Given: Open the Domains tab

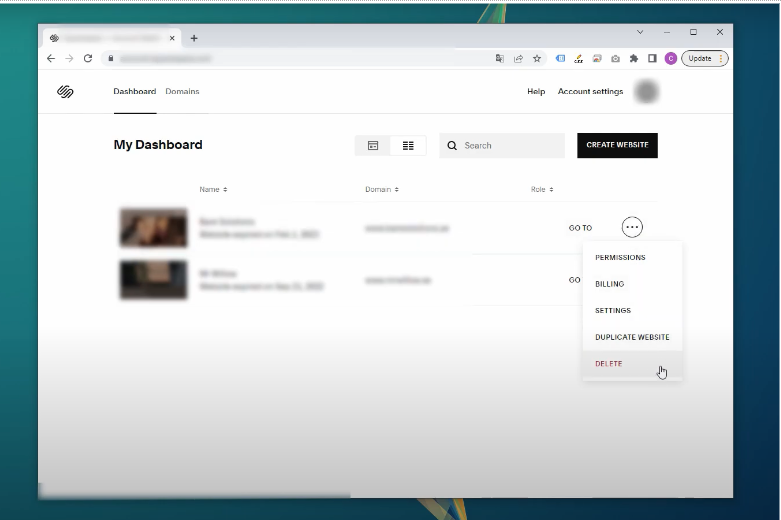Looking at the screenshot, I should [182, 92].
